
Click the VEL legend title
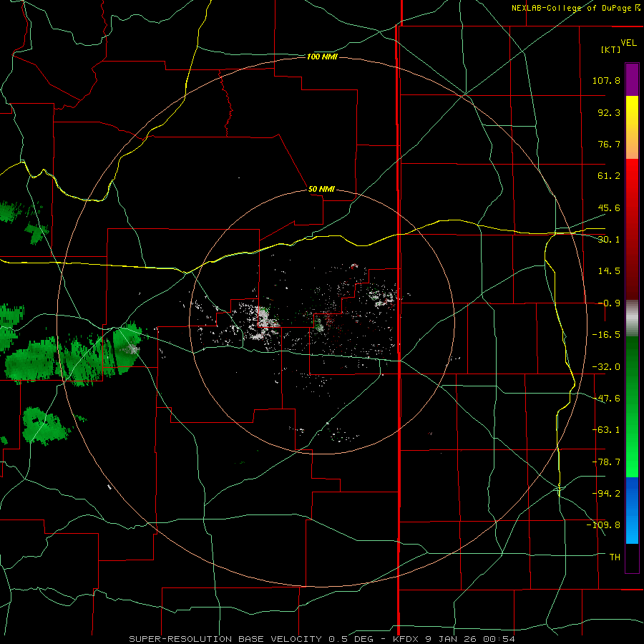(628, 43)
